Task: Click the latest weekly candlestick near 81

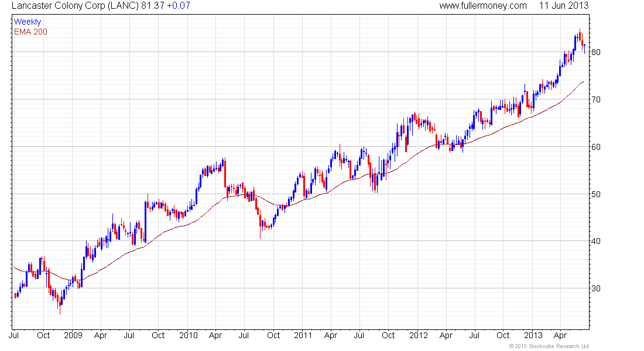Action: click(x=584, y=48)
